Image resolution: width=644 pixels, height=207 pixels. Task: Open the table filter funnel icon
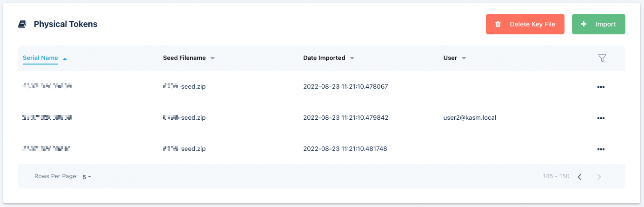coord(602,58)
